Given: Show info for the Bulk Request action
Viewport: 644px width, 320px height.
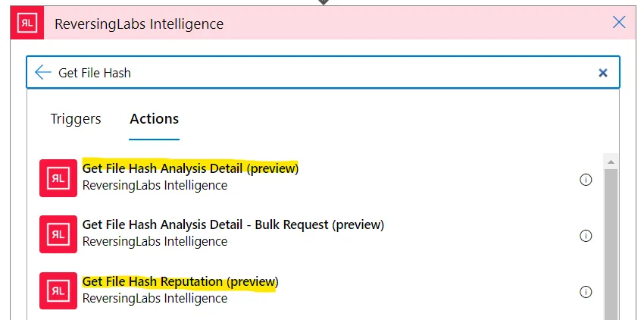Looking at the screenshot, I should [585, 236].
